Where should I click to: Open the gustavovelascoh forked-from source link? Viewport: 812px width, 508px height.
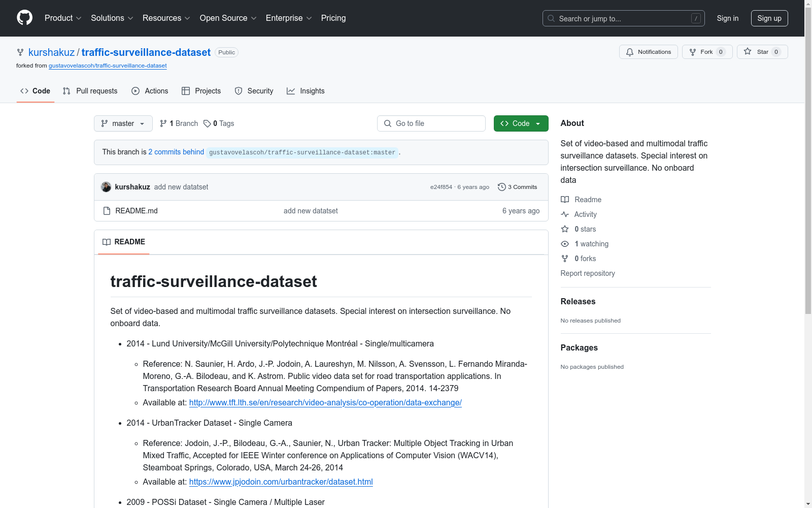pyautogui.click(x=108, y=66)
